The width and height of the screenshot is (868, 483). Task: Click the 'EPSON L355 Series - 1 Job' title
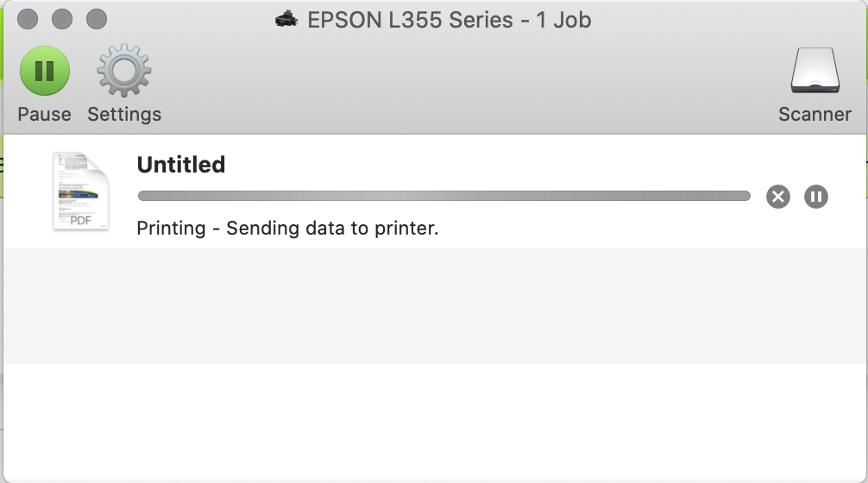tap(449, 19)
